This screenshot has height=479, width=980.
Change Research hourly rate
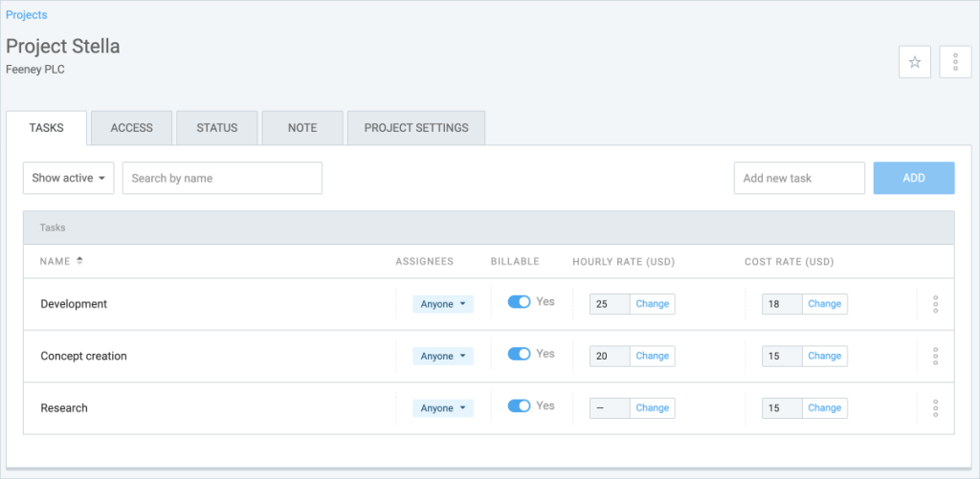653,408
